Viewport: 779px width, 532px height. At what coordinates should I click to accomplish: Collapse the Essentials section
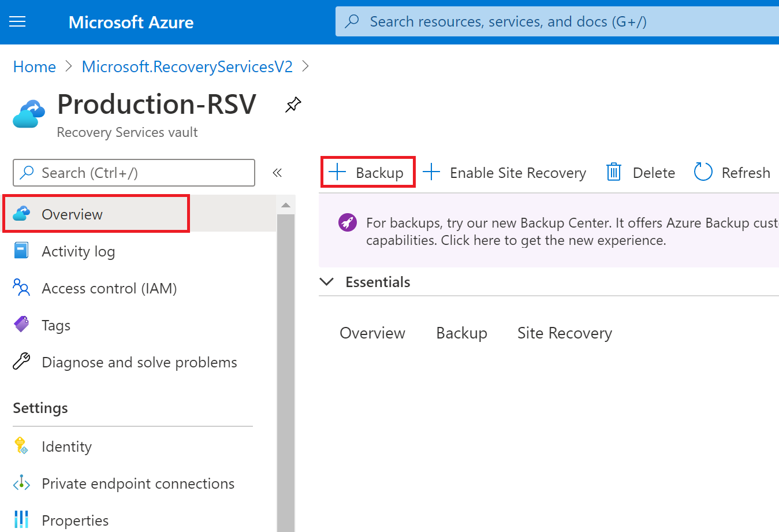pyautogui.click(x=327, y=282)
